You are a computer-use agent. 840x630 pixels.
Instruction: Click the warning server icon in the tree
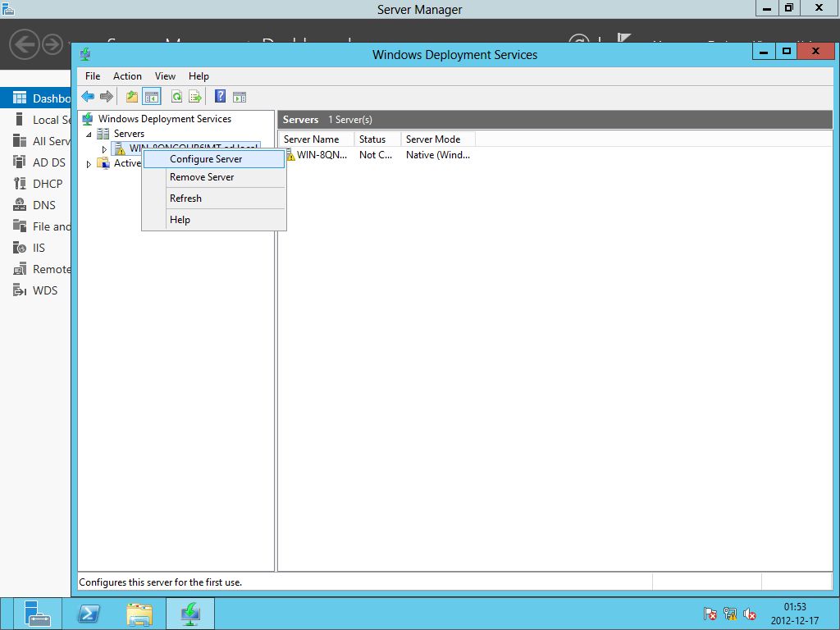(x=120, y=148)
